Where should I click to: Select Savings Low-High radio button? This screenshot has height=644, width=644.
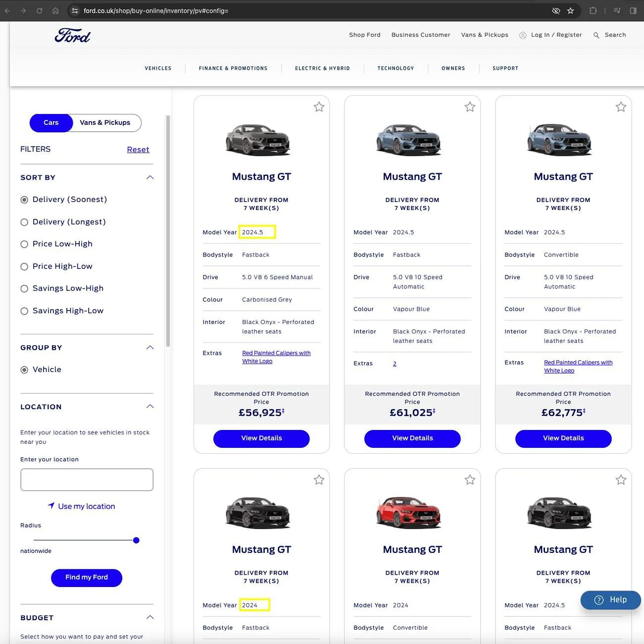point(24,289)
